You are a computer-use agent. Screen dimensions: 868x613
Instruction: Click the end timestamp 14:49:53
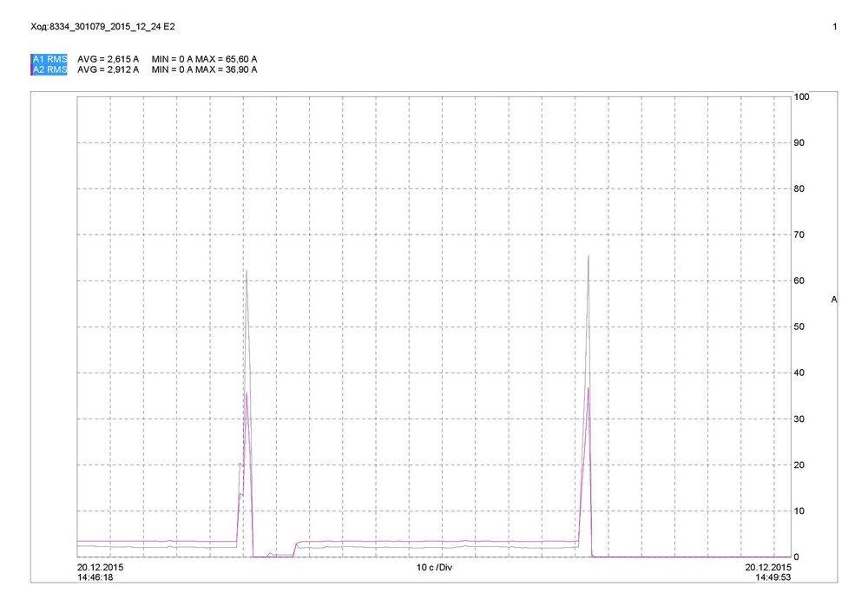pyautogui.click(x=773, y=577)
